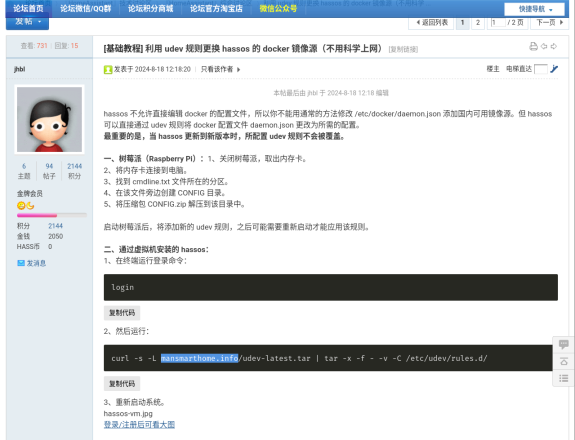Open the 论坛首页 nav tab

pos(28,8)
